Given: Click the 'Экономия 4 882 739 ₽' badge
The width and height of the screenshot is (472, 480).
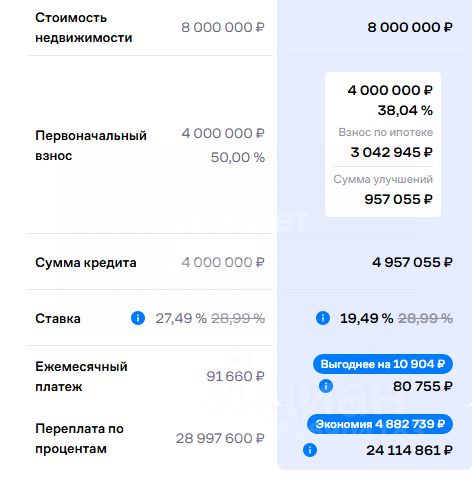Looking at the screenshot, I should 380,424.
